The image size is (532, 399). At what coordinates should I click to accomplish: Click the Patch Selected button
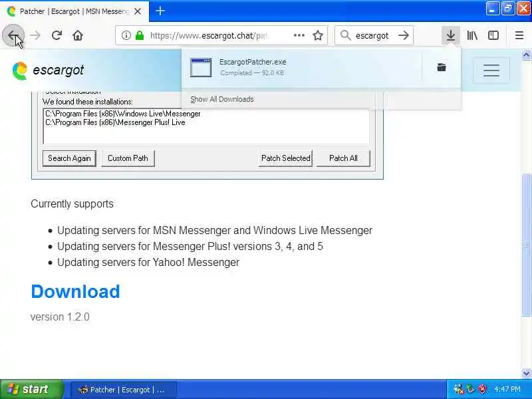click(286, 158)
